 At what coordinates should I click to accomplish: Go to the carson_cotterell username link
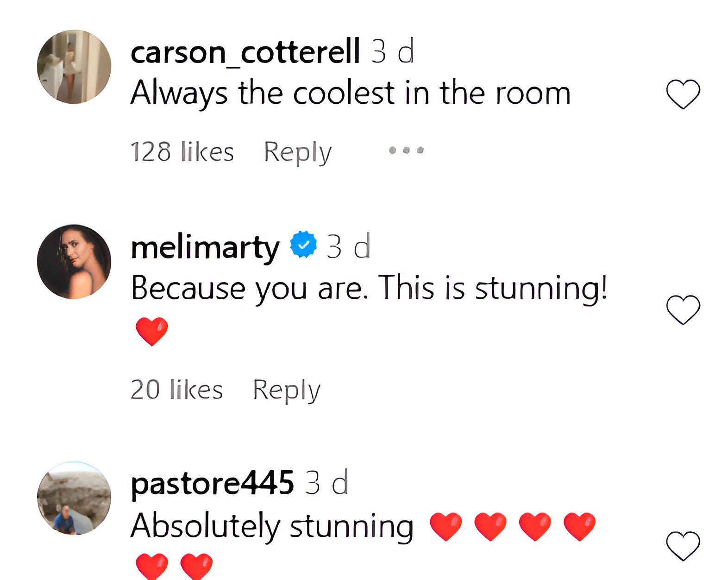245,52
